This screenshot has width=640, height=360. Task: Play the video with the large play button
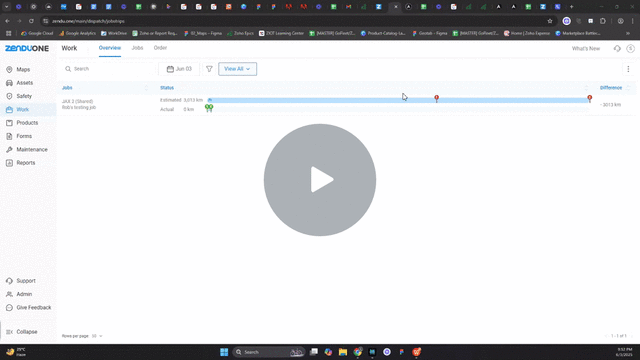(320, 180)
